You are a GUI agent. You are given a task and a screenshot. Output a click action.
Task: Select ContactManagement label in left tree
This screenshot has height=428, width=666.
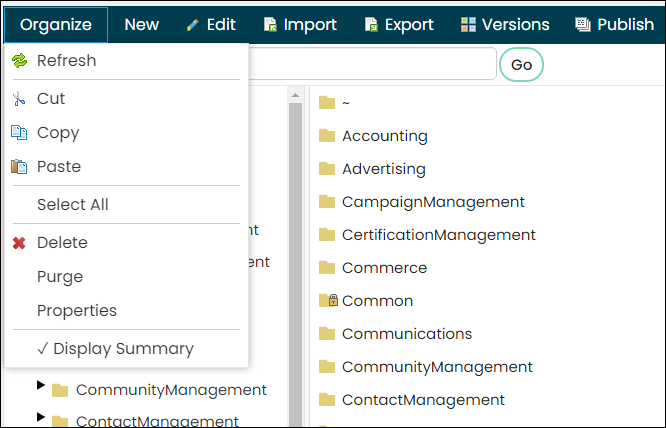tap(157, 420)
